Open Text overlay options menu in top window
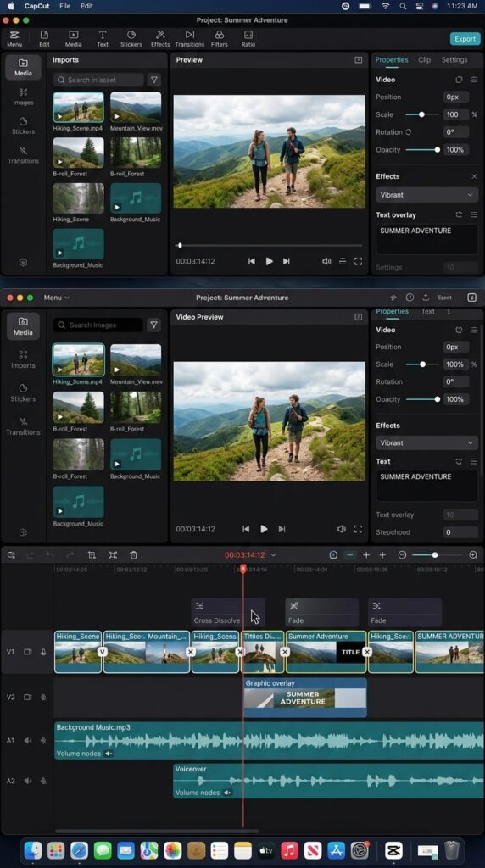 coord(474,214)
